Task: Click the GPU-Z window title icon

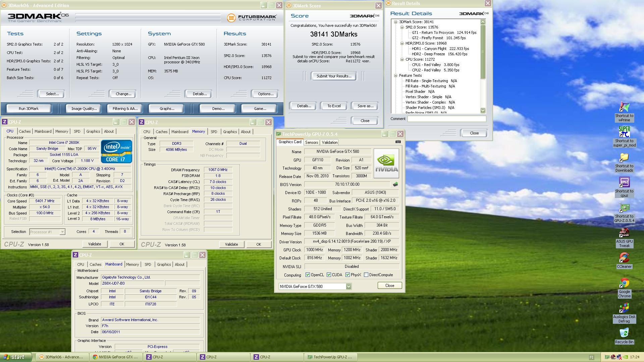Action: [278, 134]
